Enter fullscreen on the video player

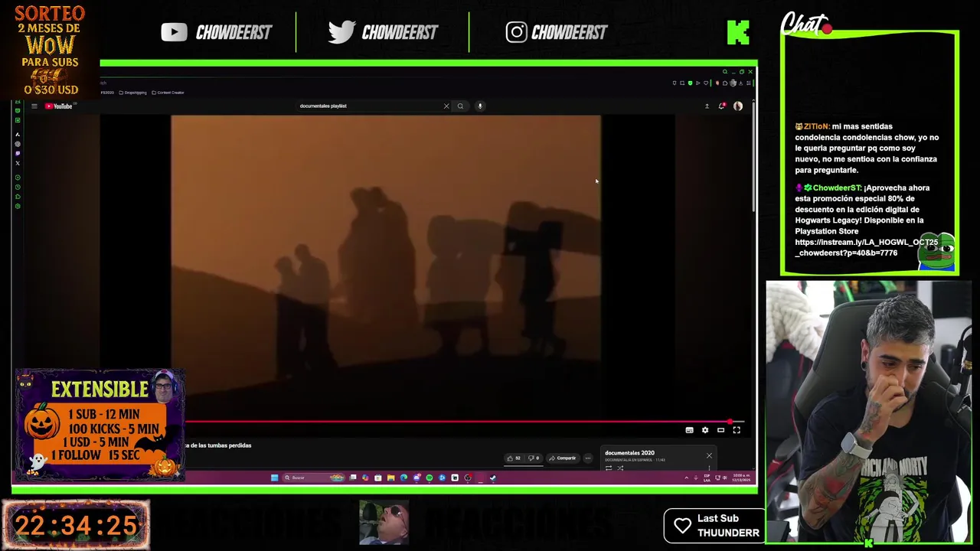pos(737,430)
